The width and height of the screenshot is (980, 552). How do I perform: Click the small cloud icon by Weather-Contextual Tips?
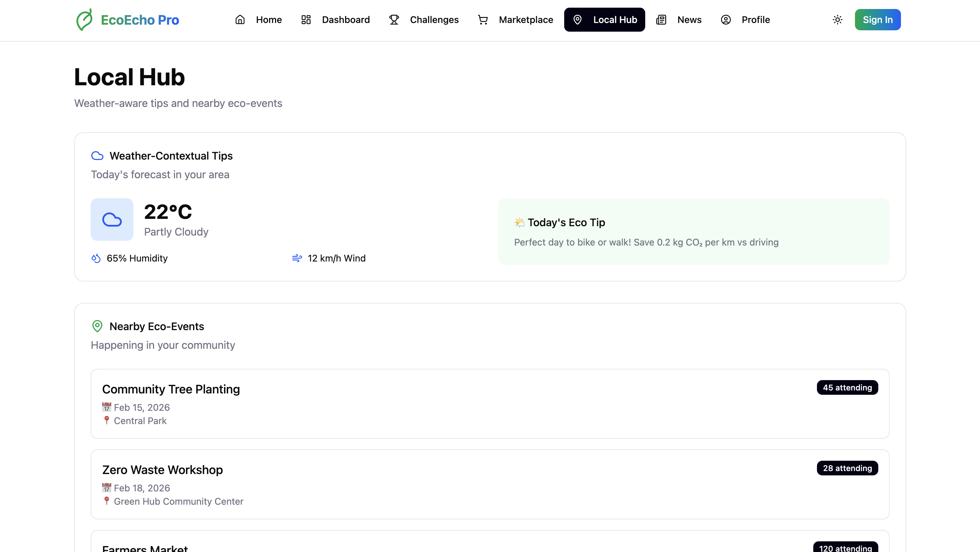coord(97,156)
